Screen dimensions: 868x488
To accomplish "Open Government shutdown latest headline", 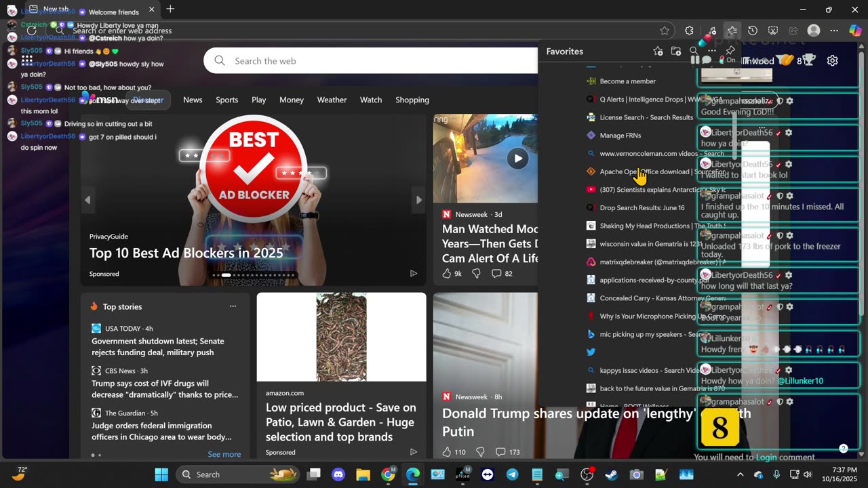I will (158, 346).
